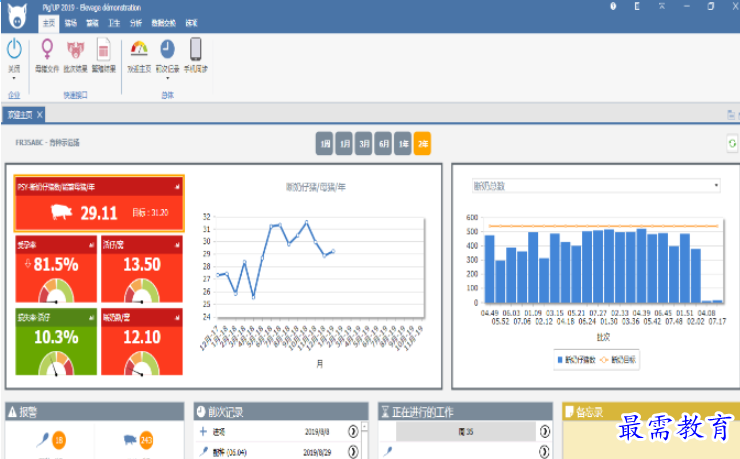Screen dimensions: 740x459
Task: Click the blue bars legend swatch
Action: (560, 360)
